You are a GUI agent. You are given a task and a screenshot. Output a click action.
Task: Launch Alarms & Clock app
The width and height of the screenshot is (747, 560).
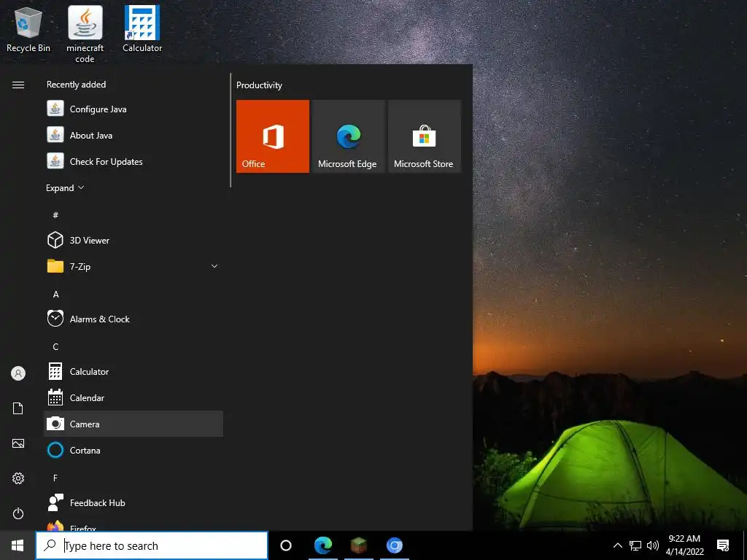click(133, 319)
